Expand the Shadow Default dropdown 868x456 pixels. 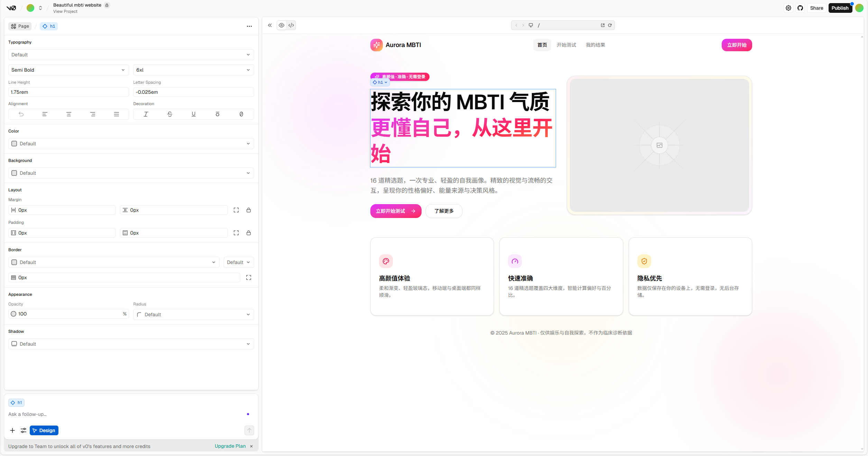(131, 344)
